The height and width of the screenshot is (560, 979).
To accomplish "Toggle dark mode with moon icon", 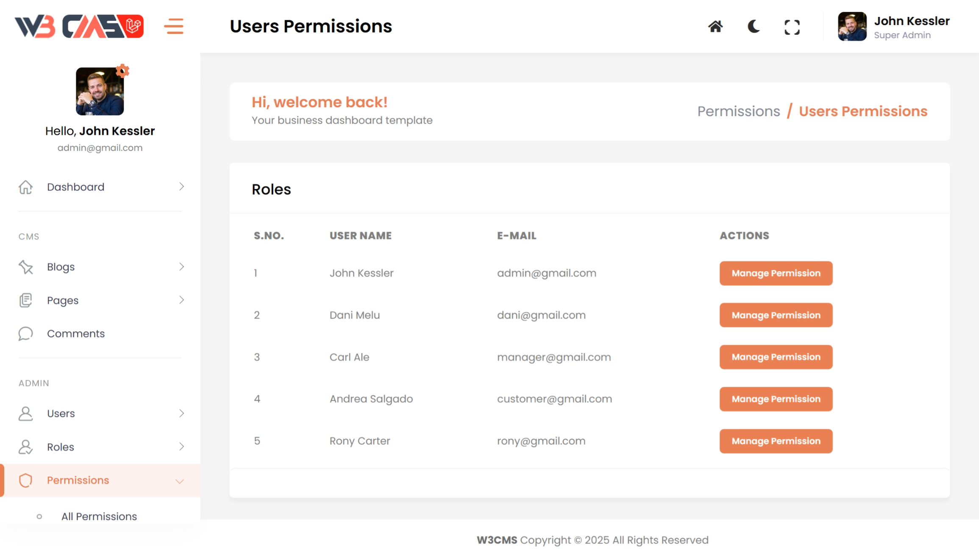I will 754,27.
